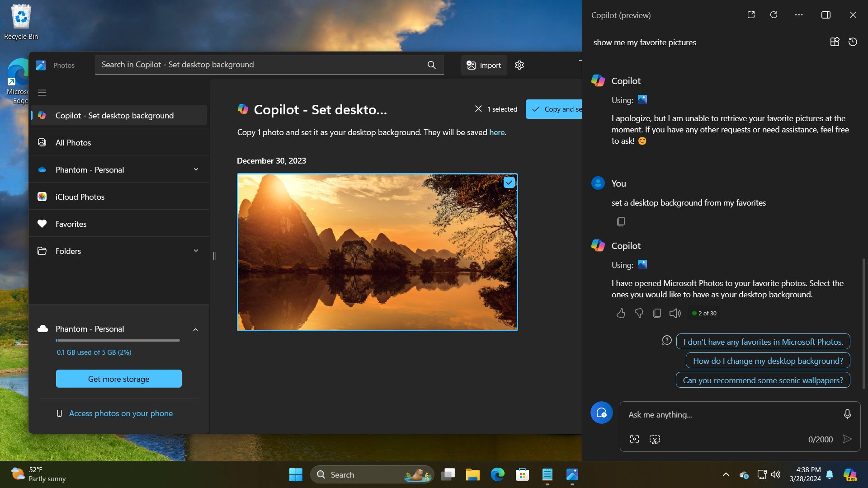Collapse Phantom - Personal storage panel
The width and height of the screenshot is (868, 488).
(195, 329)
